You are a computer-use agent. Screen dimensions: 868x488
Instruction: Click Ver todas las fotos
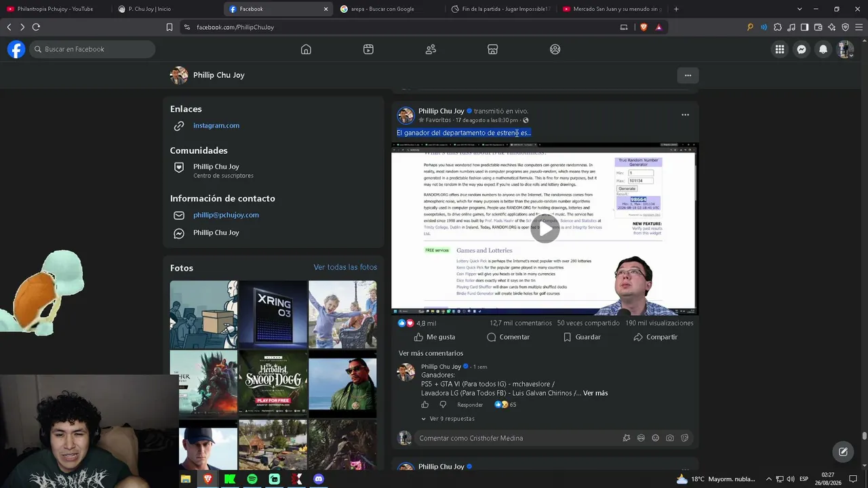tap(345, 268)
